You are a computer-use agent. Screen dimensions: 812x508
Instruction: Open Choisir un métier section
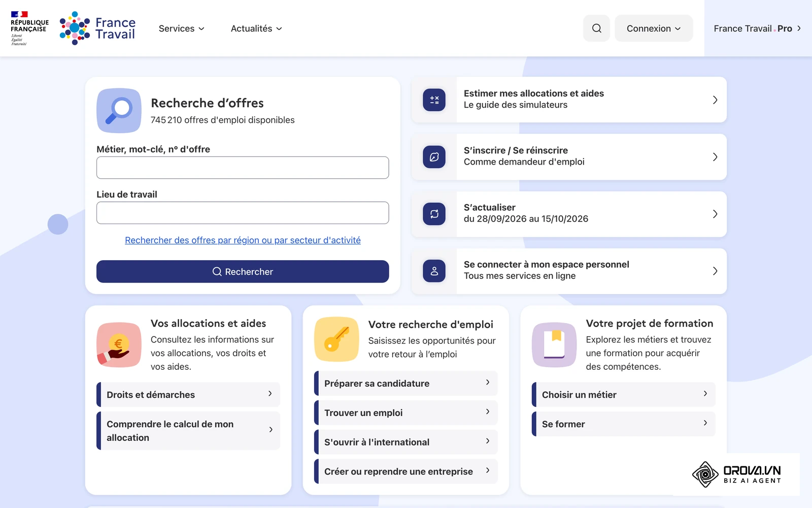624,395
